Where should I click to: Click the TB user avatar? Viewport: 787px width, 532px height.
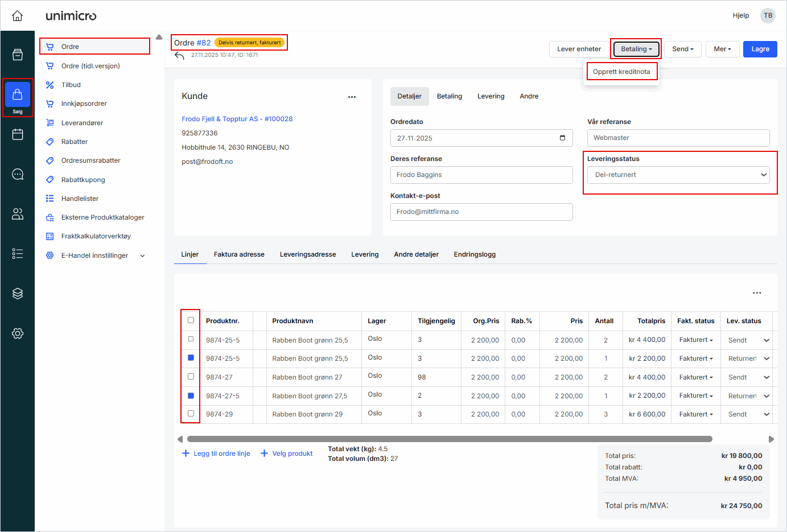pos(768,15)
